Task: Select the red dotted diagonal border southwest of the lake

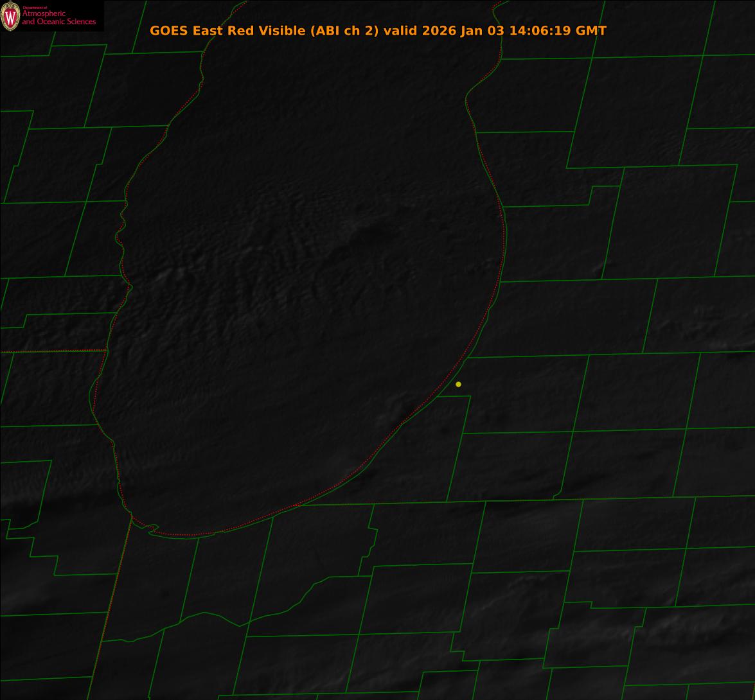Action: coord(112,604)
